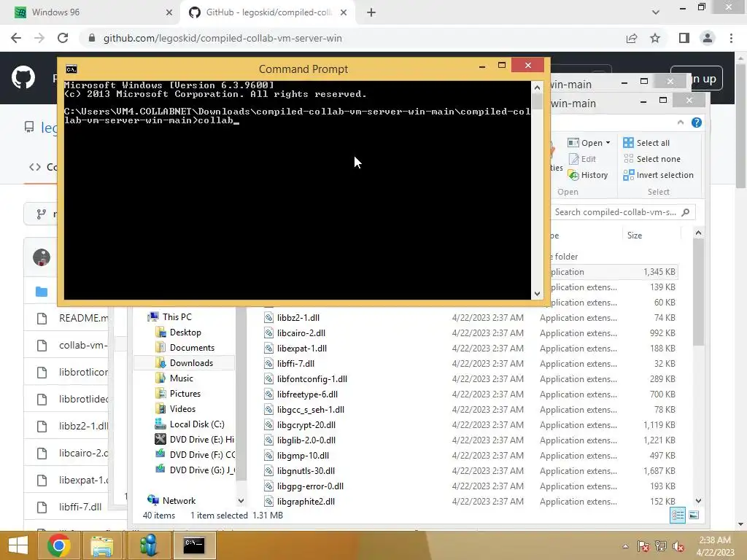747x560 pixels.
Task: Select libcairo-2.dll file icon in Explorer
Action: pyautogui.click(x=268, y=332)
